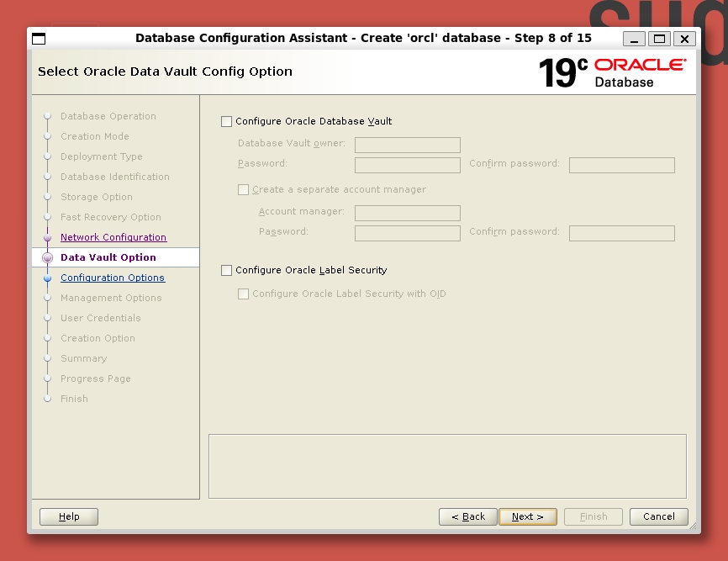728x561 pixels.
Task: Open Help for this wizard step
Action: coord(69,516)
